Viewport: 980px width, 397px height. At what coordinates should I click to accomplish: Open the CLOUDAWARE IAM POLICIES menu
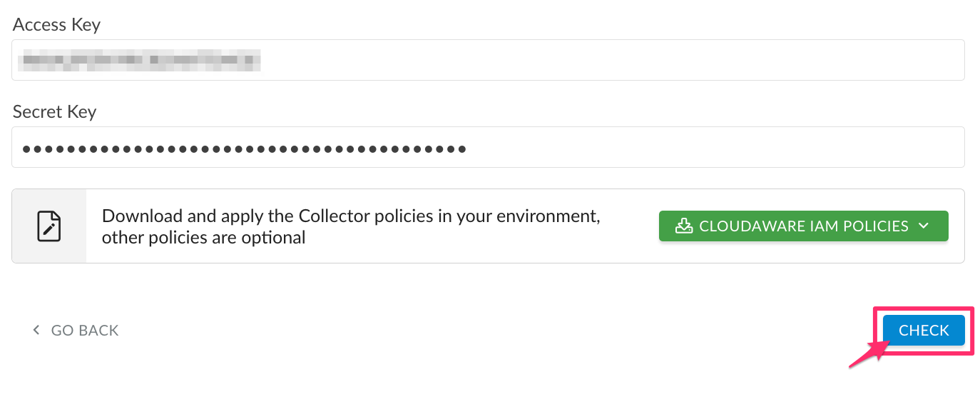(x=803, y=226)
